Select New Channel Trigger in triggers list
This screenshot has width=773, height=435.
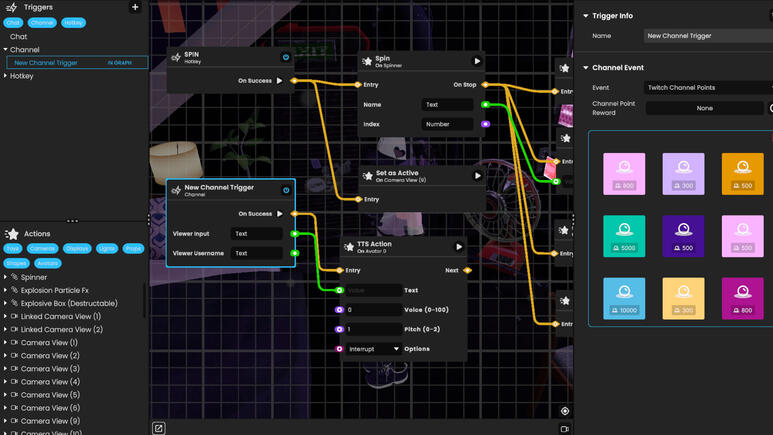point(77,63)
